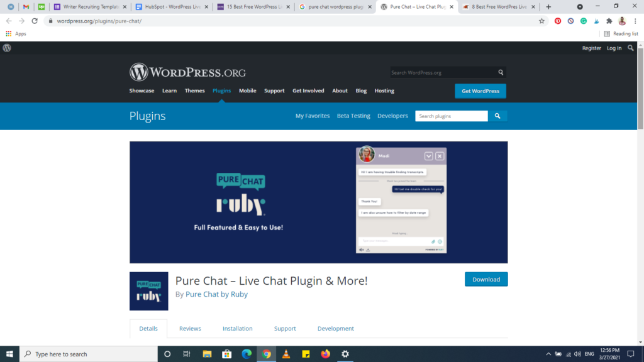Go forward in browser history

pyautogui.click(x=22, y=21)
